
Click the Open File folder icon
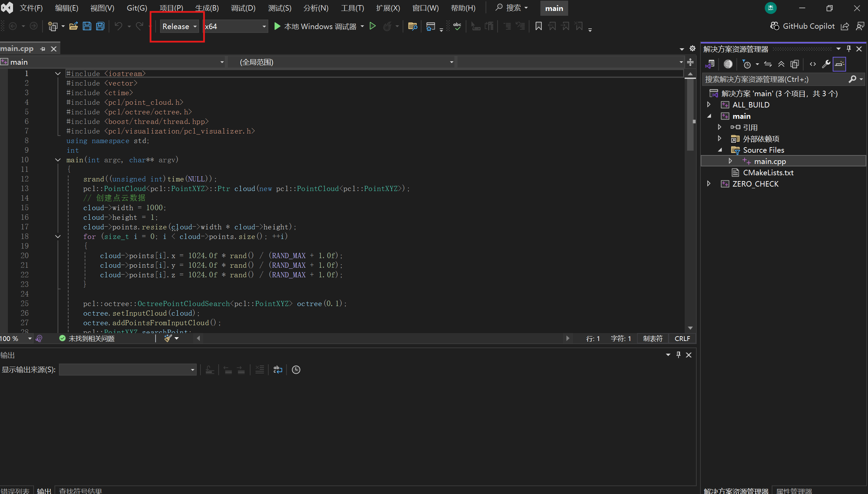[73, 26]
